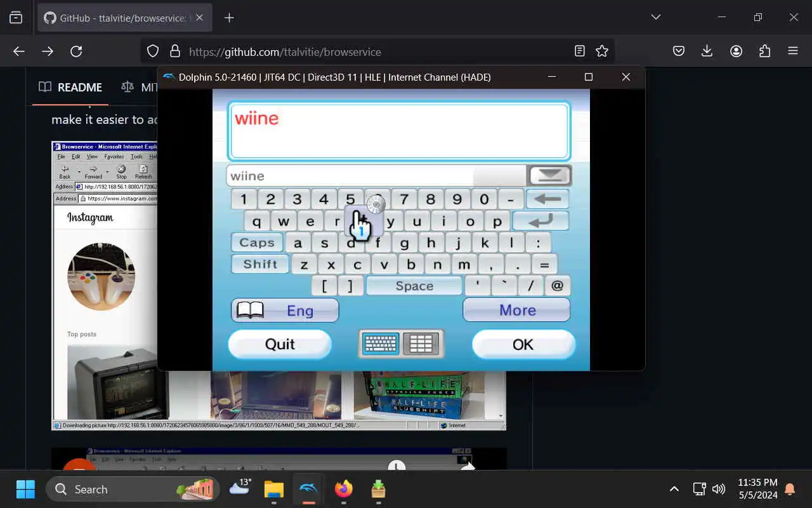Toggle Firefox reader view
This screenshot has width=812, height=508.
coord(579,51)
